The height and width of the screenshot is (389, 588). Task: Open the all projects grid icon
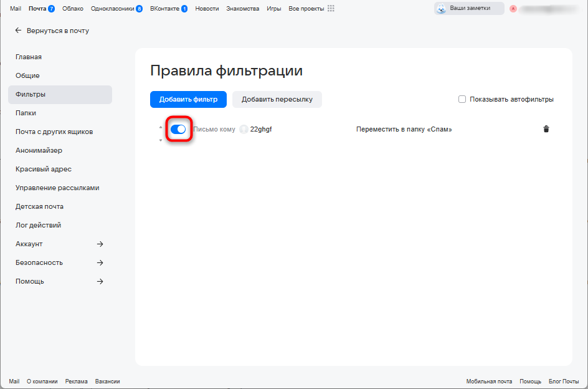331,8
